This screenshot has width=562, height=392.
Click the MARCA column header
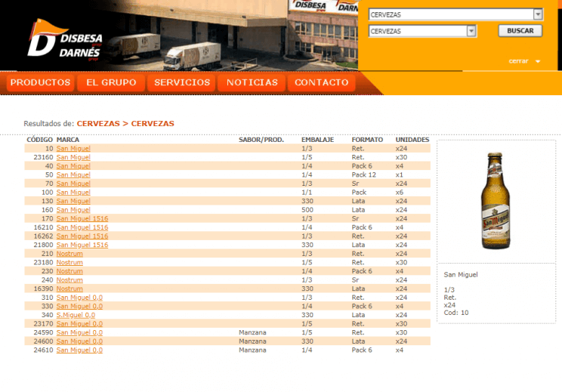coord(68,140)
